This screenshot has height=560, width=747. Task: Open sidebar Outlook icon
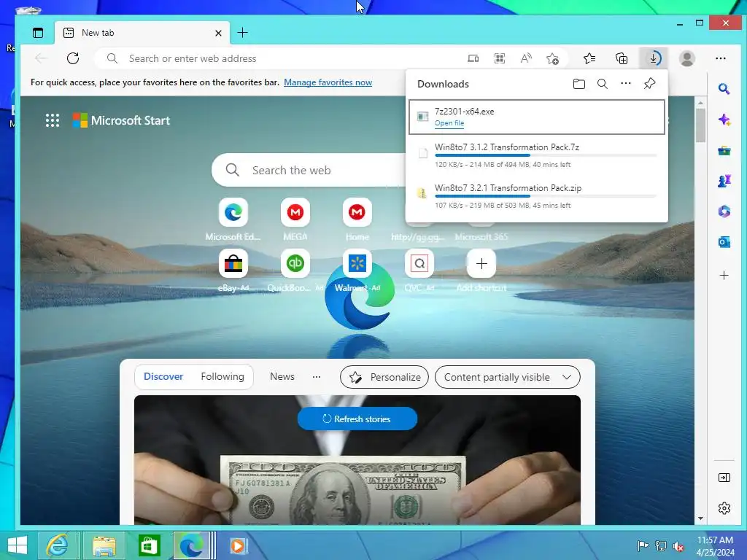pyautogui.click(x=724, y=242)
